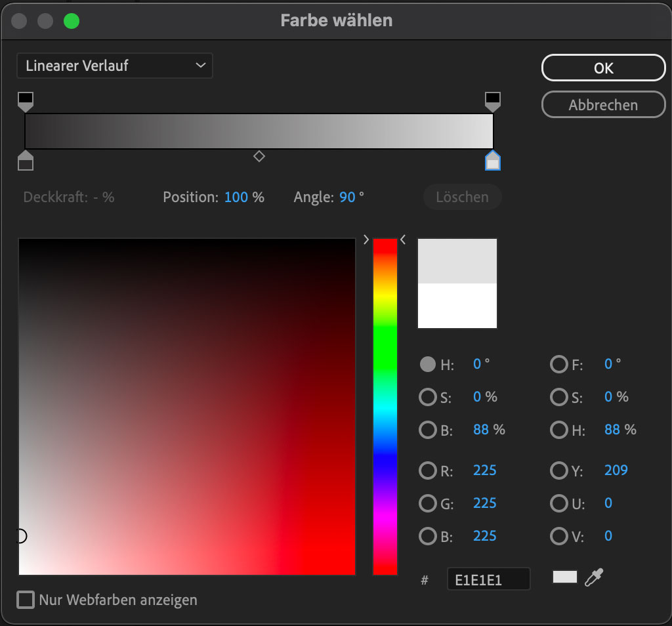
Task: Confirm color with OK button
Action: pyautogui.click(x=603, y=68)
